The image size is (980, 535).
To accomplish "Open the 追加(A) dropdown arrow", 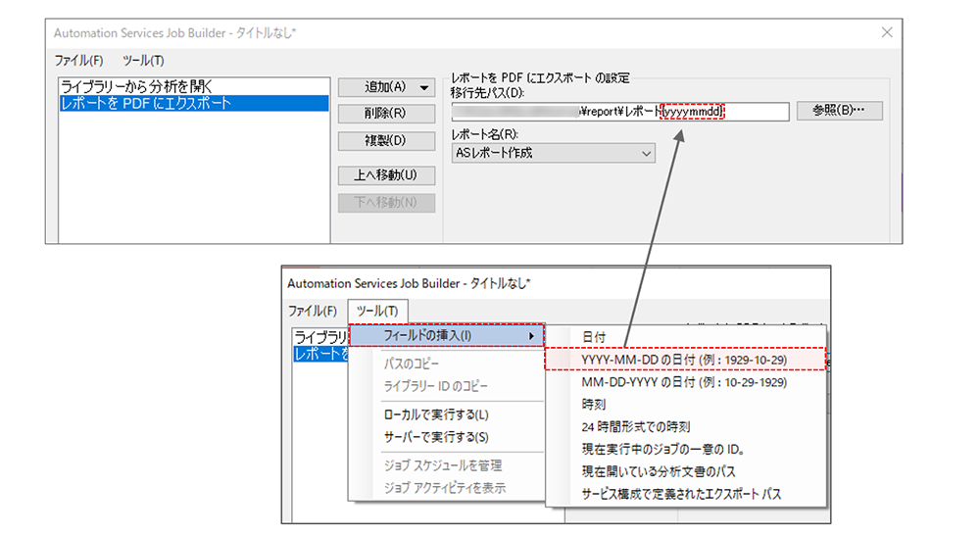I will point(424,87).
